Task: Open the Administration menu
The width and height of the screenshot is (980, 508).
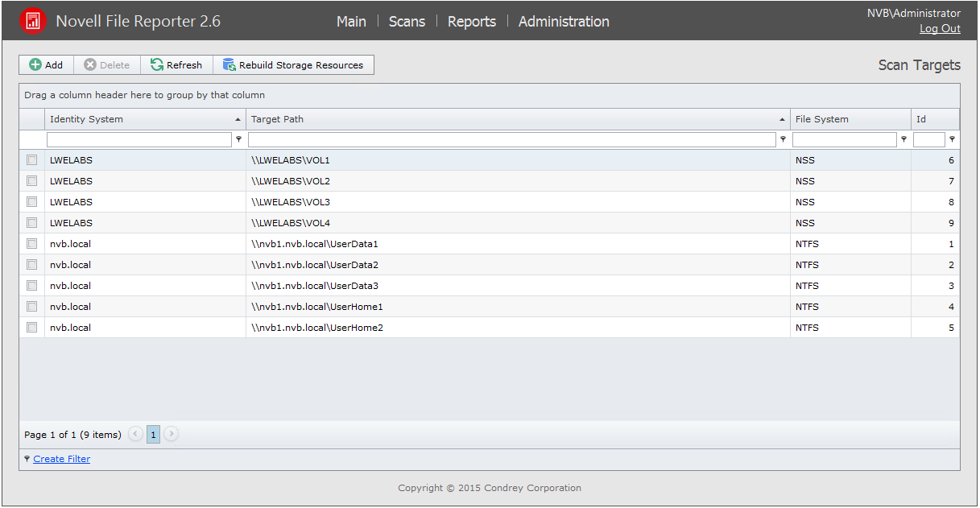Action: coord(564,22)
